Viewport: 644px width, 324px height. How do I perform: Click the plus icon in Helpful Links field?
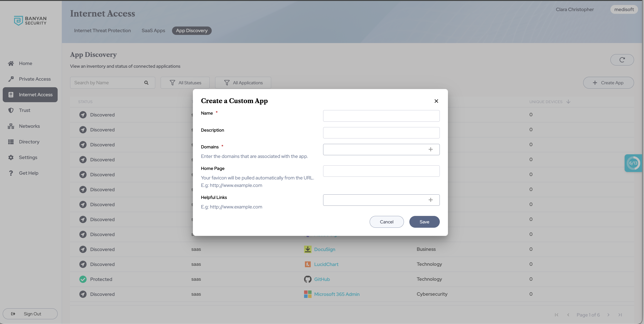pyautogui.click(x=430, y=200)
